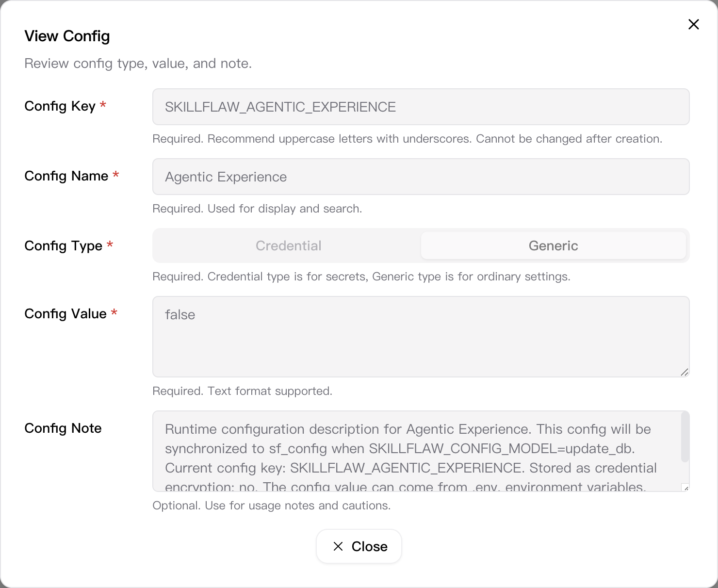Close the dialog with the X icon
This screenshot has height=588, width=718.
[x=693, y=24]
